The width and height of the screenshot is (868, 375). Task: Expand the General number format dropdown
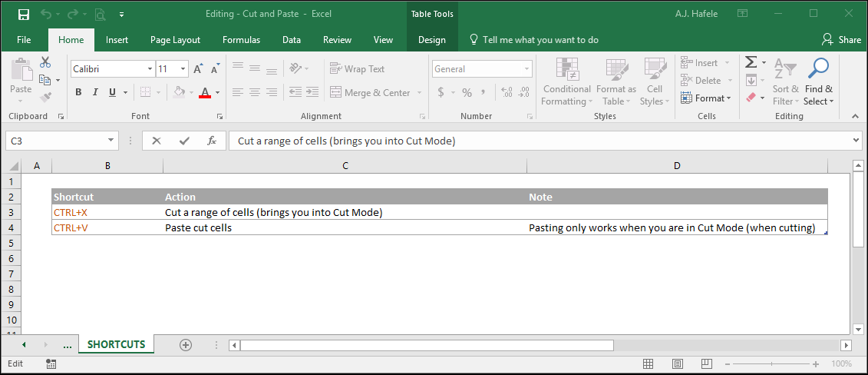point(526,69)
